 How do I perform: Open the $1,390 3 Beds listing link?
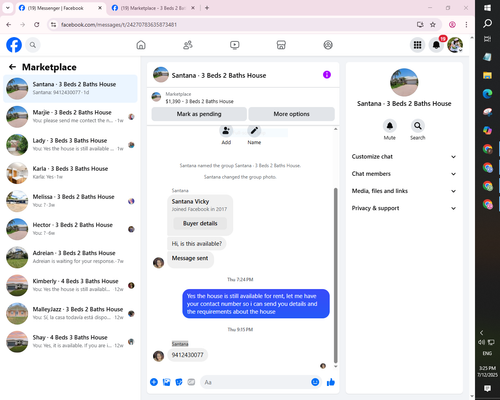tap(199, 101)
